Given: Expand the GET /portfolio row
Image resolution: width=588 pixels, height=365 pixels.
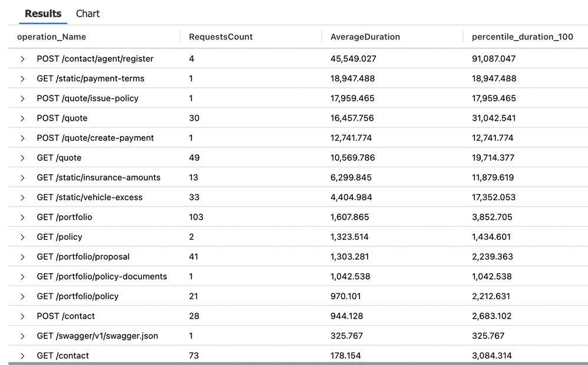Looking at the screenshot, I should coord(22,217).
